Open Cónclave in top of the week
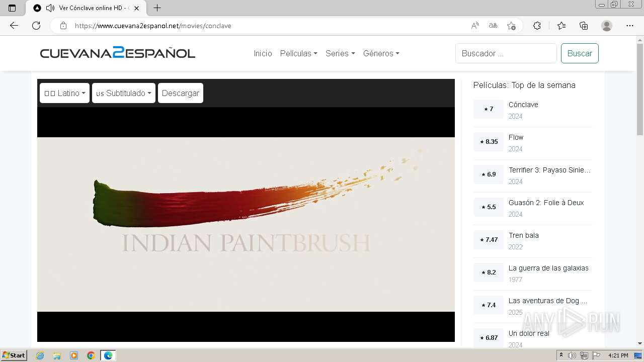This screenshot has width=644, height=362. click(x=523, y=105)
